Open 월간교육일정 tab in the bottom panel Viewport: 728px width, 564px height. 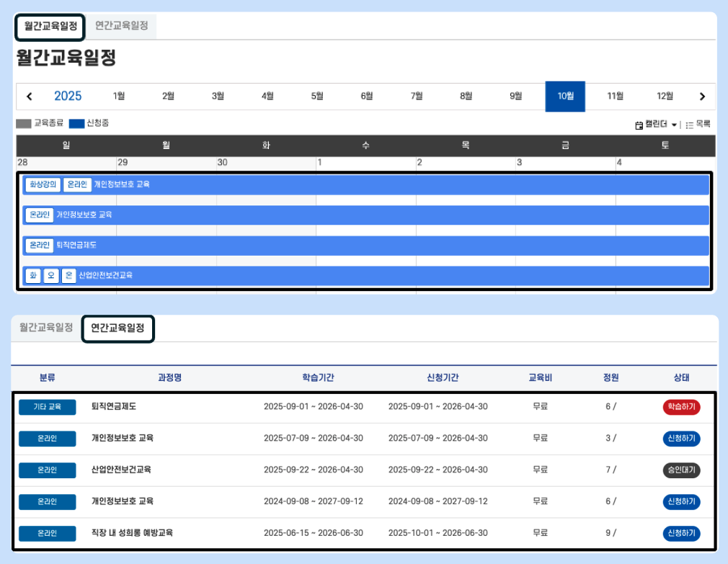[46, 327]
